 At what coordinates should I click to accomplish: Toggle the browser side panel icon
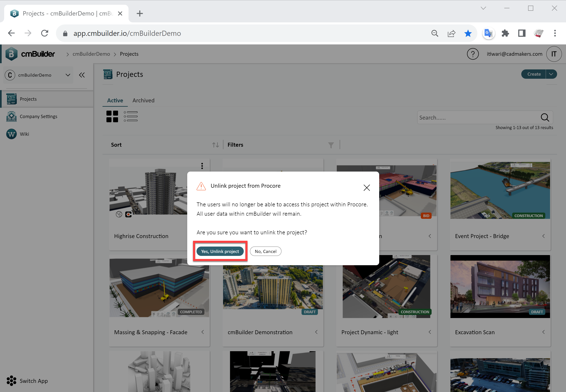point(521,33)
